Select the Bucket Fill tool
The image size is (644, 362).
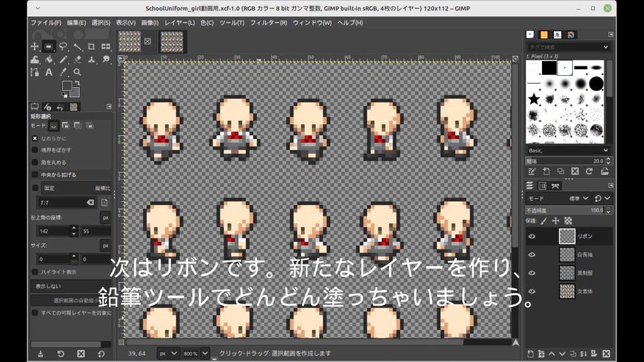pyautogui.click(x=48, y=60)
